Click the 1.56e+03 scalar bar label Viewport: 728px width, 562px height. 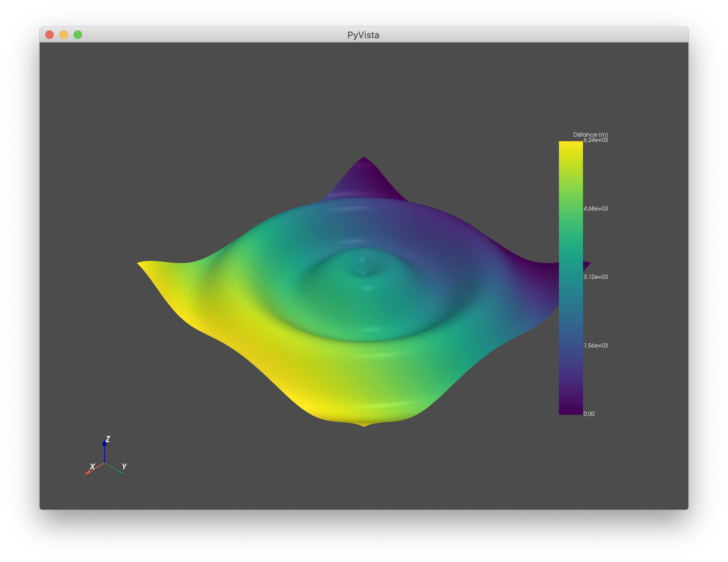tap(596, 345)
